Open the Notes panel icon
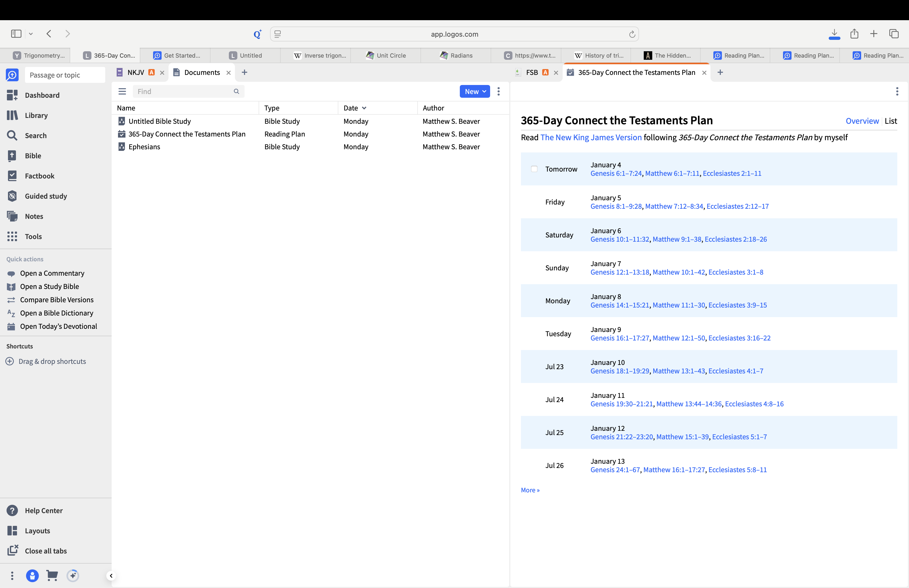 (x=12, y=216)
